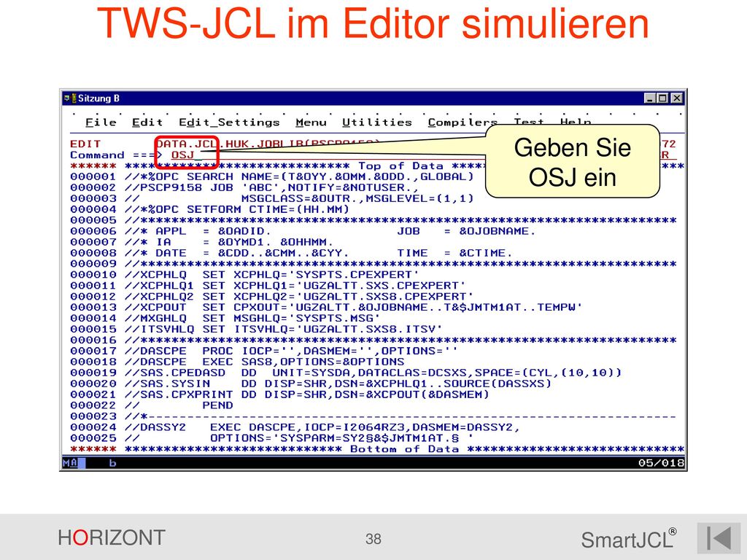Open the Edit_Settings menu

click(x=229, y=122)
